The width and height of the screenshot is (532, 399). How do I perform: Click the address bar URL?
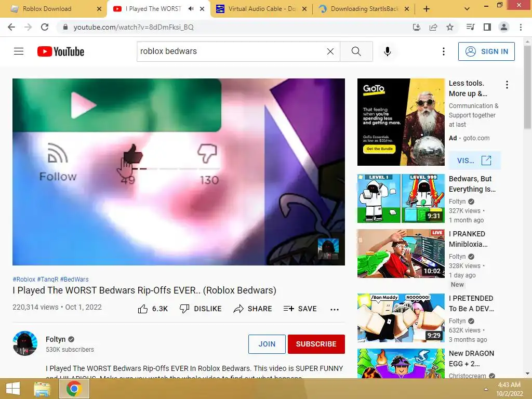click(x=134, y=27)
